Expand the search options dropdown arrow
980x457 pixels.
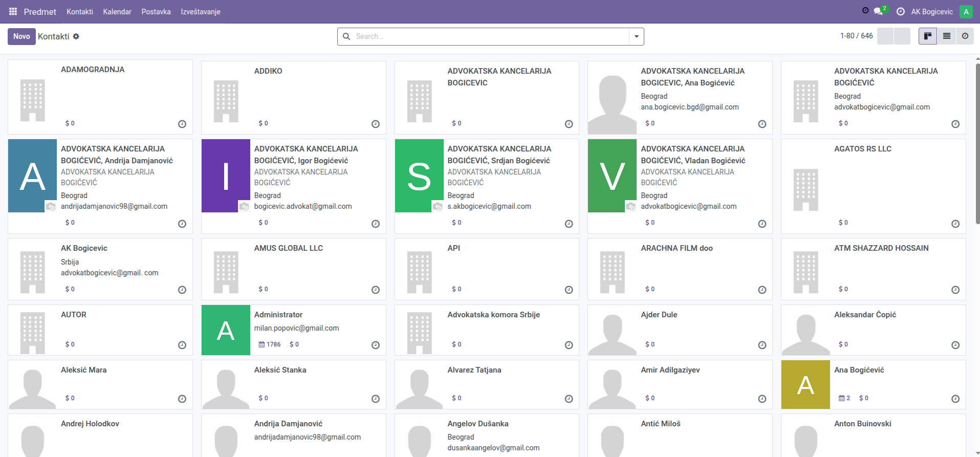tap(636, 36)
